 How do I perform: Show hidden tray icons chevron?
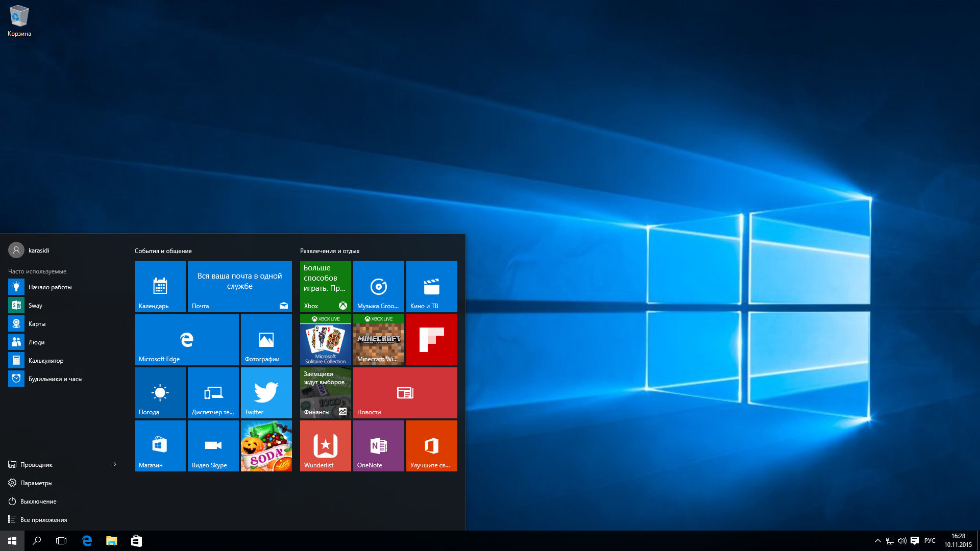click(x=878, y=541)
